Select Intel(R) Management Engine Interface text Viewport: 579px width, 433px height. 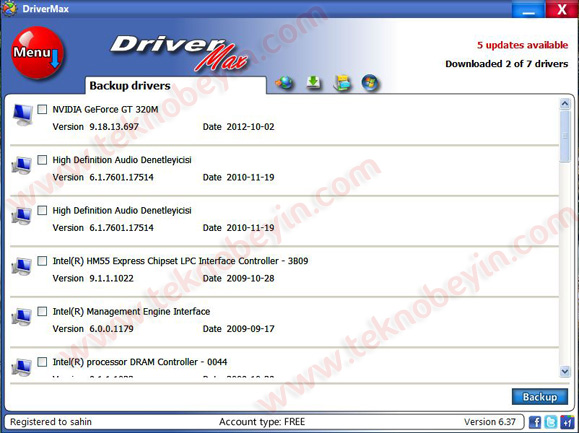(131, 312)
